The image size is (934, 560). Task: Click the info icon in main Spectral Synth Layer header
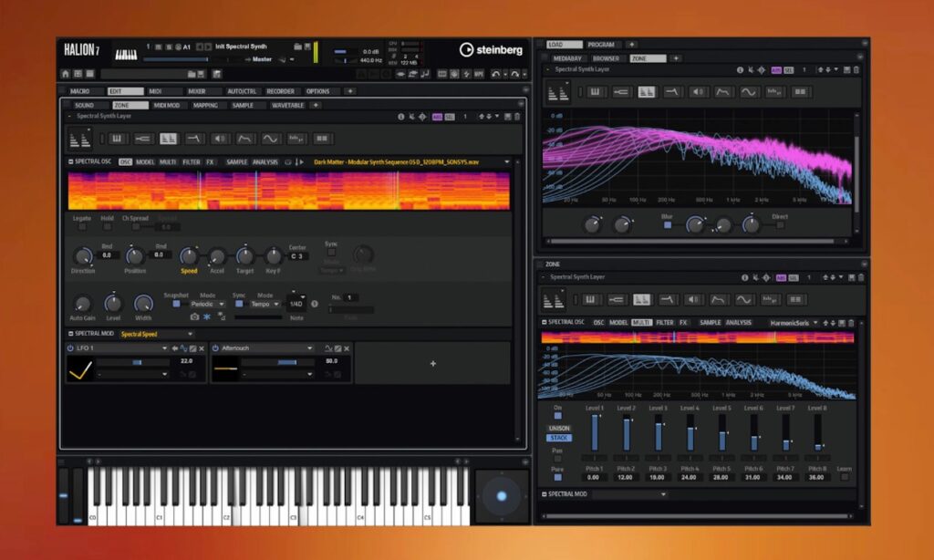[x=401, y=117]
